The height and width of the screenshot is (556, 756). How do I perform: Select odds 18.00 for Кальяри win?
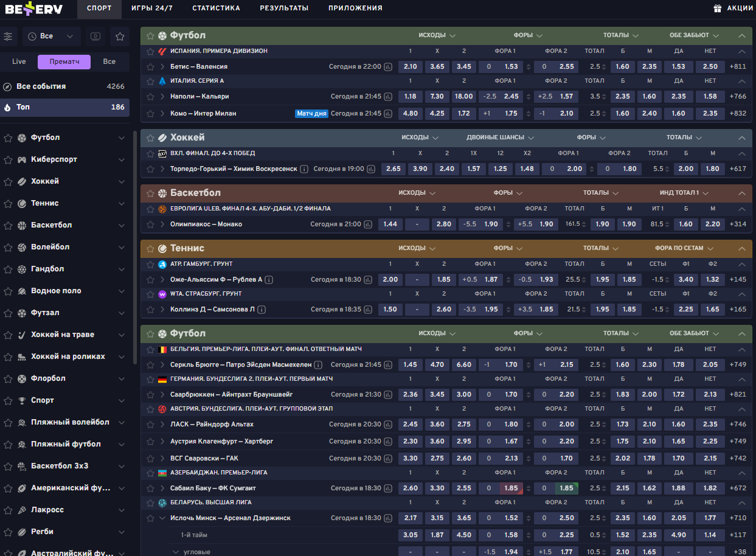(464, 97)
